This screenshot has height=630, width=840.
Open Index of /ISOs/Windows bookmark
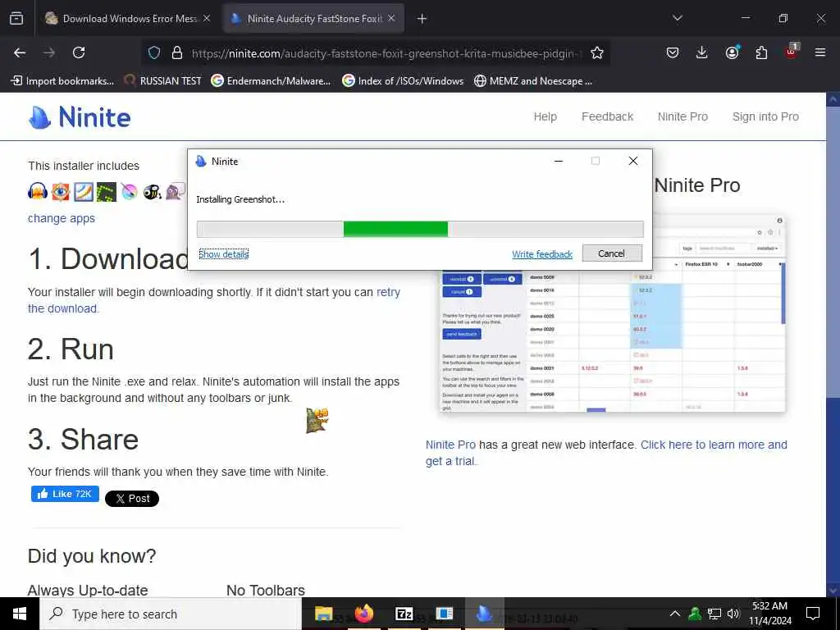403,81
